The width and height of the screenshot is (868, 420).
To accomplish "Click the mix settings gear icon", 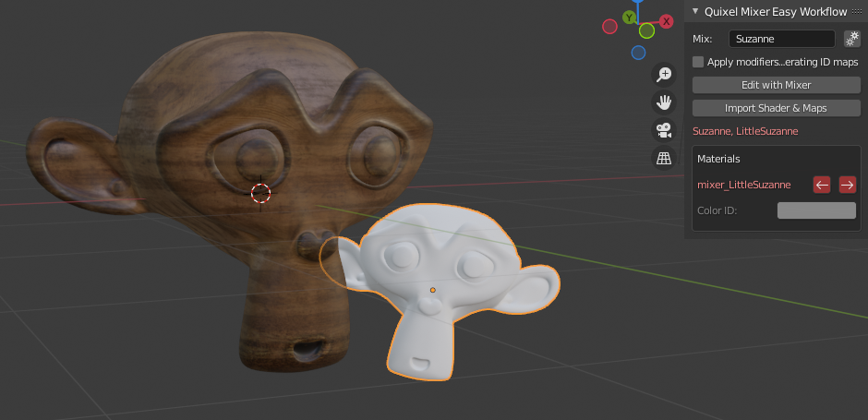I will pyautogui.click(x=852, y=39).
